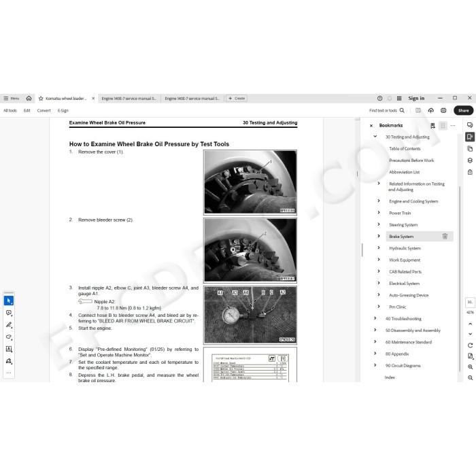Open 80 Appendix bookmark
This screenshot has height=476, width=476.
tap(396, 354)
